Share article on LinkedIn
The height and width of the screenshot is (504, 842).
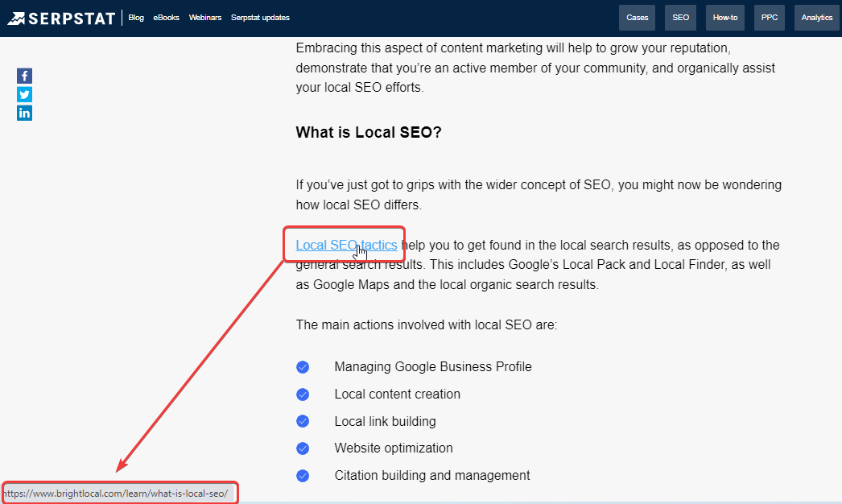[24, 113]
